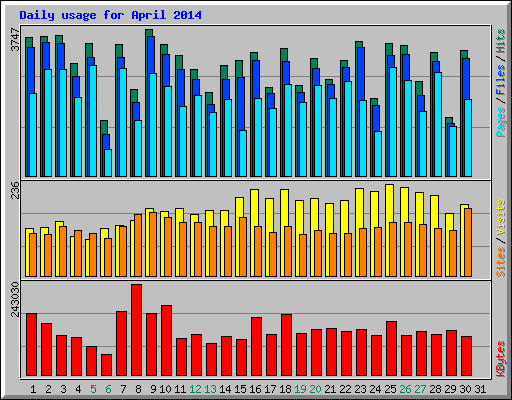Click day 20 weekend label on x-axis

pyautogui.click(x=315, y=389)
